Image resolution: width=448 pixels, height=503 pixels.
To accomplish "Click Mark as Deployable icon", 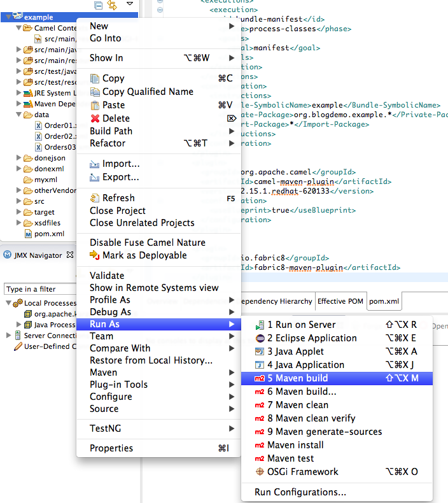I will click(94, 255).
